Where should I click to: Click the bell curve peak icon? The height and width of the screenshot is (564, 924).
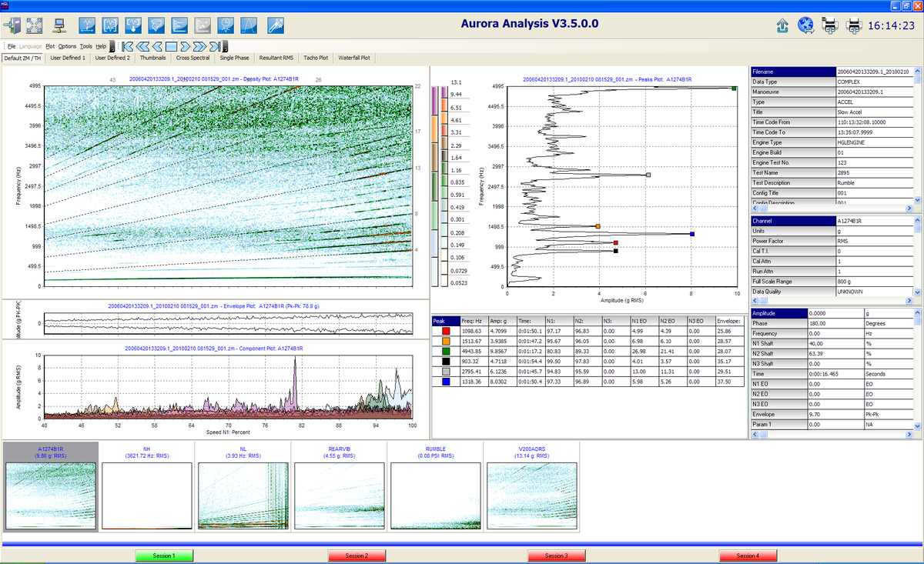(x=249, y=25)
